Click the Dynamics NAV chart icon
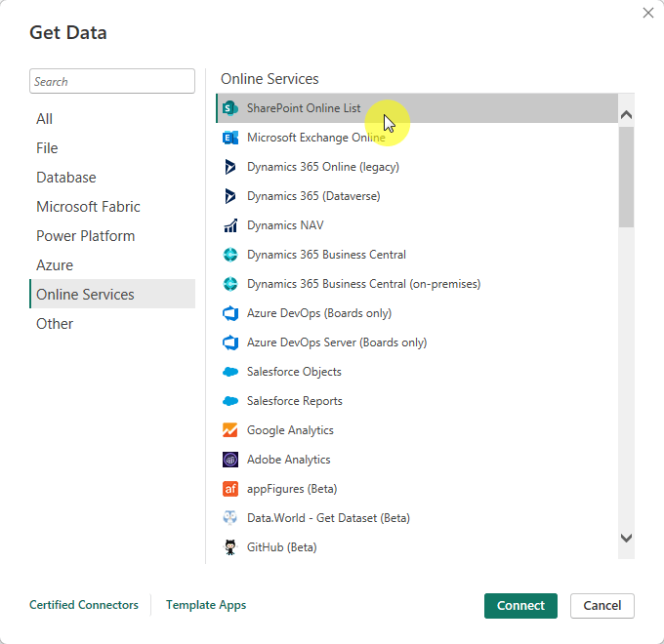The image size is (664, 644). point(230,225)
